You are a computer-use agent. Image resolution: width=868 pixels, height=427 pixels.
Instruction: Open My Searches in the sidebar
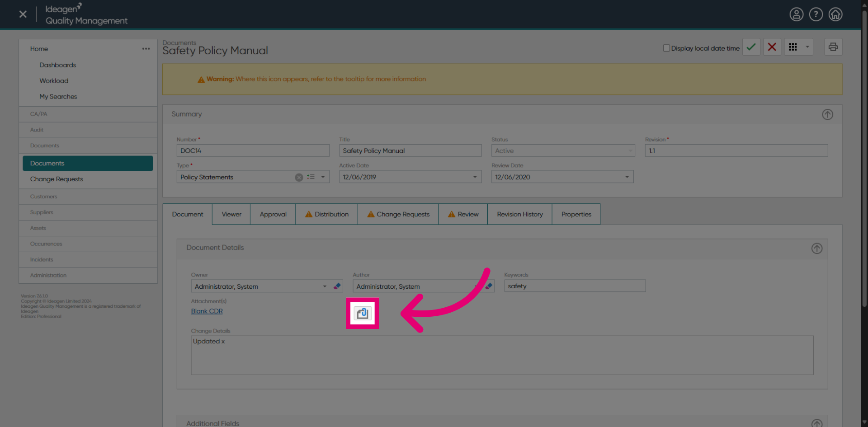[x=58, y=97]
